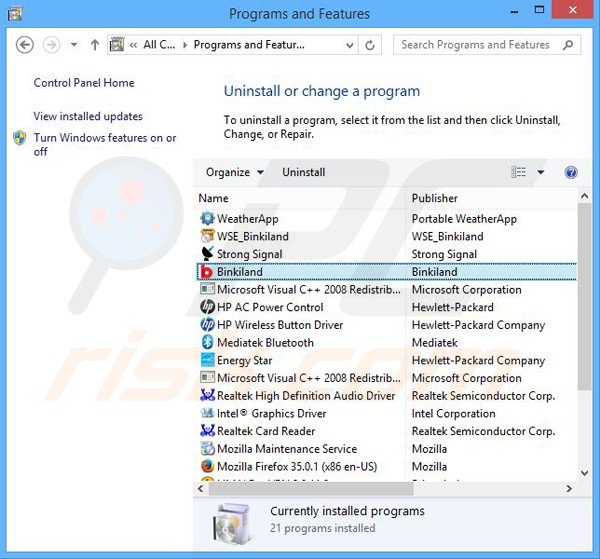Select HP Wireless Button Driver entry
This screenshot has width=600, height=559.
280,325
